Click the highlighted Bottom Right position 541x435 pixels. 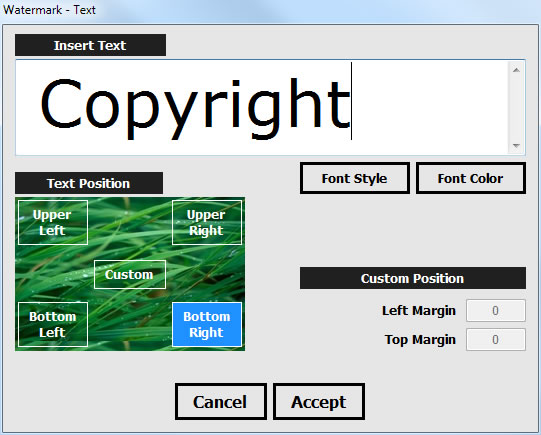coord(207,324)
